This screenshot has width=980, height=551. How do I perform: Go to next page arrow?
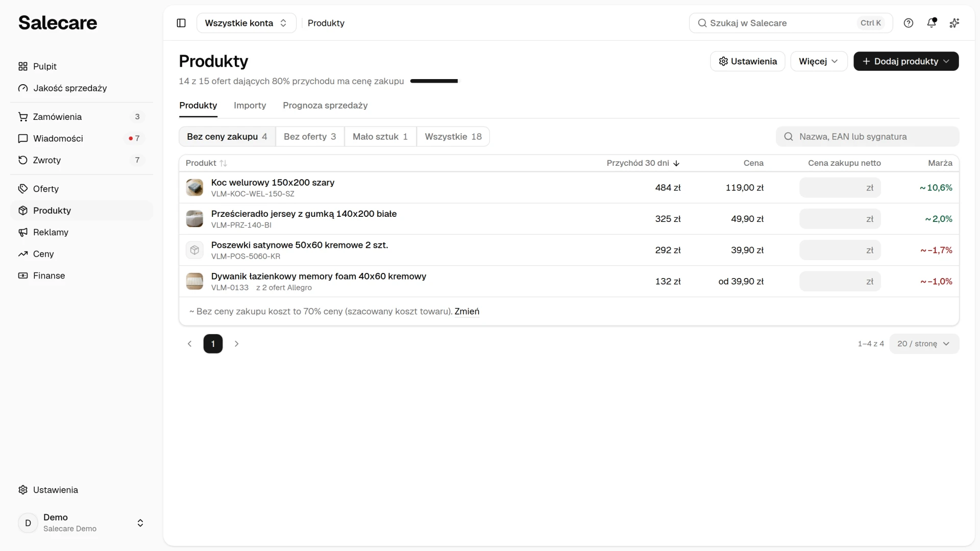click(236, 344)
